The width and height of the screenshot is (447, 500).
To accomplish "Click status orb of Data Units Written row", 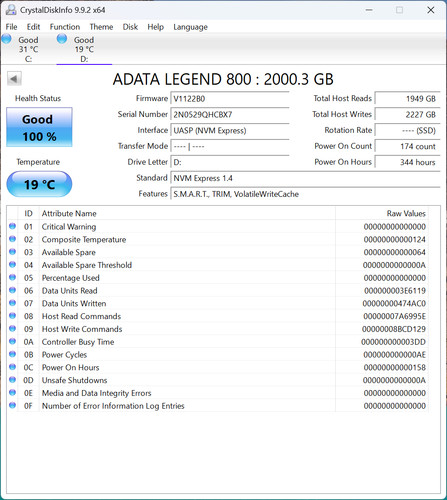I will tap(12, 303).
